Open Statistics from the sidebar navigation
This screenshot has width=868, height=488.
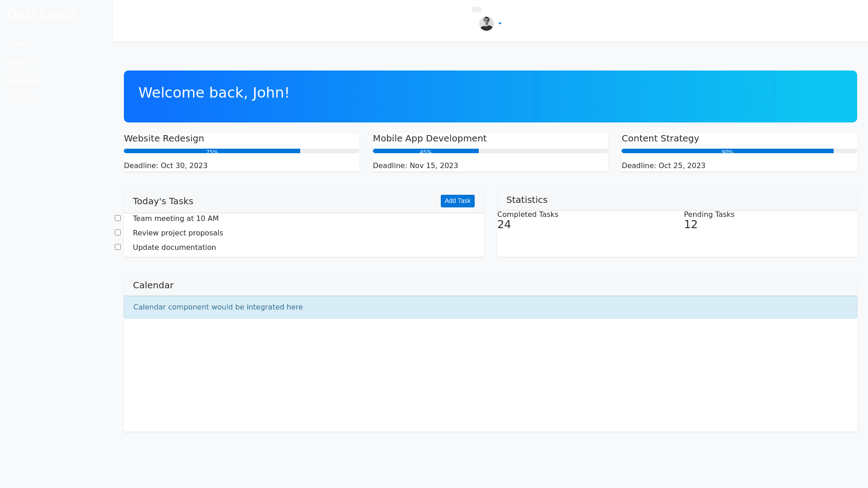pos(24,99)
